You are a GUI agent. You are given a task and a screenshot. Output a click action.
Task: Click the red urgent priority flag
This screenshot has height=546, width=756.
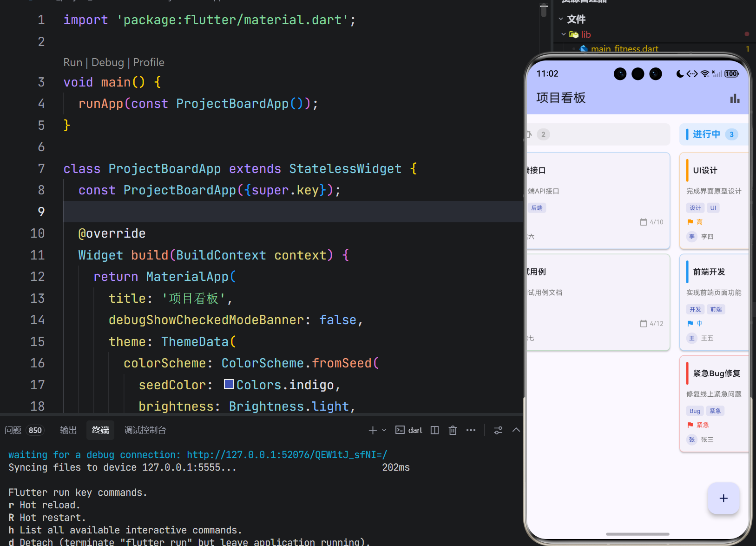(690, 425)
